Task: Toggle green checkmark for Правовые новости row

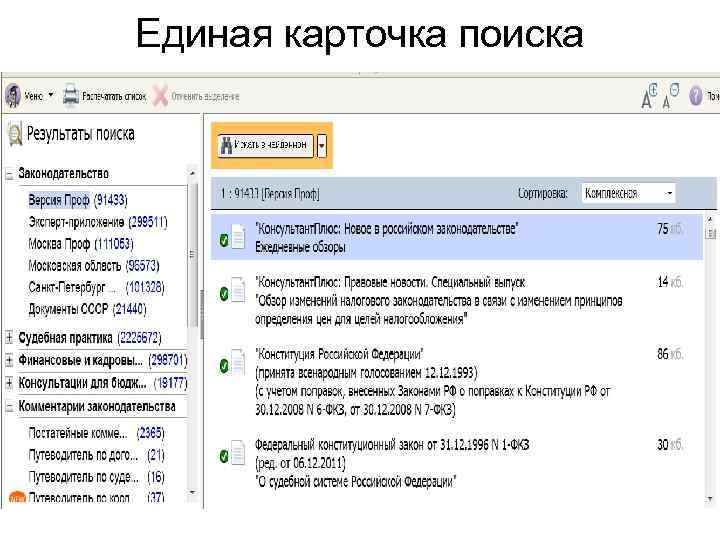Action: [x=224, y=294]
